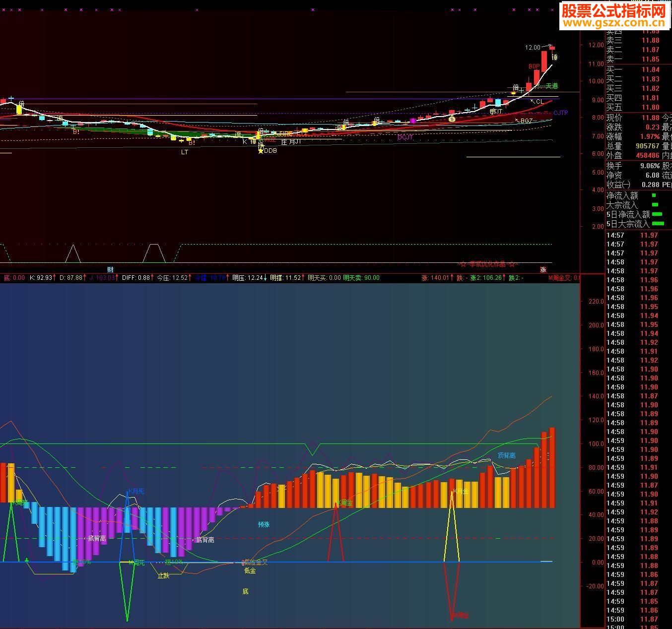Click the red 涨: 140.01 readout
This screenshot has height=629, width=672.
[437, 278]
